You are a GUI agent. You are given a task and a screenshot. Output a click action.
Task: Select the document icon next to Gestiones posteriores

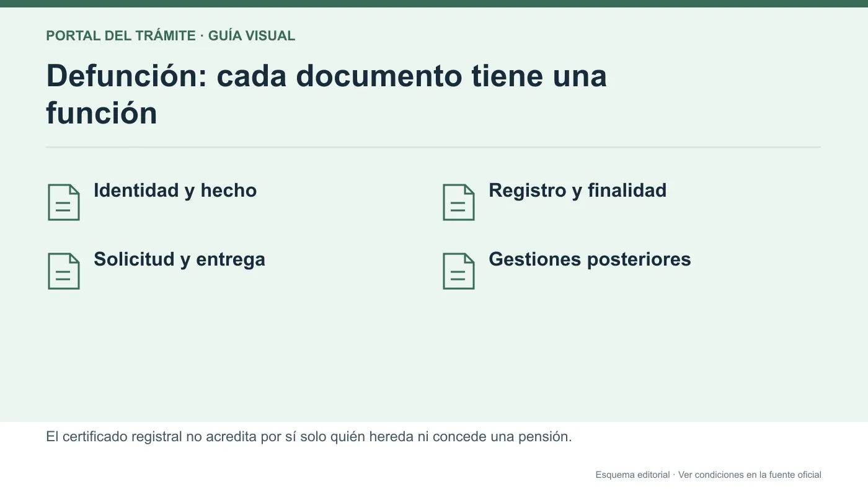(459, 271)
